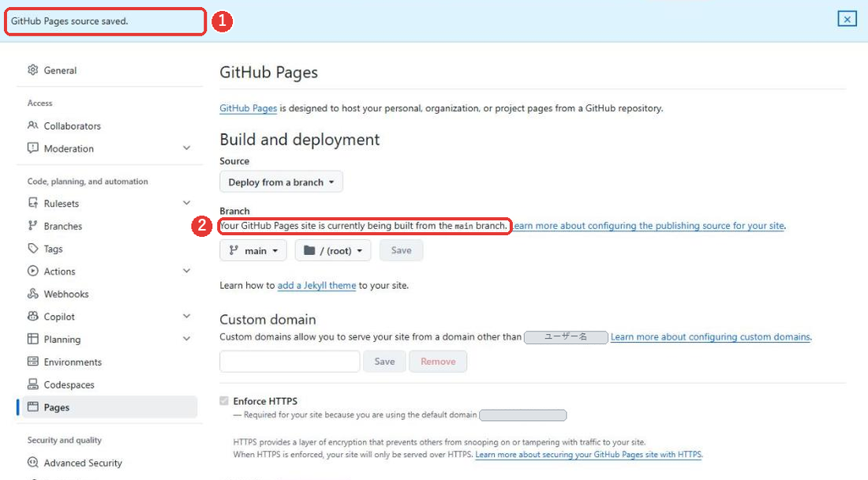Expand the Rulesets section chevron
This screenshot has width=868, height=480.
(x=186, y=203)
